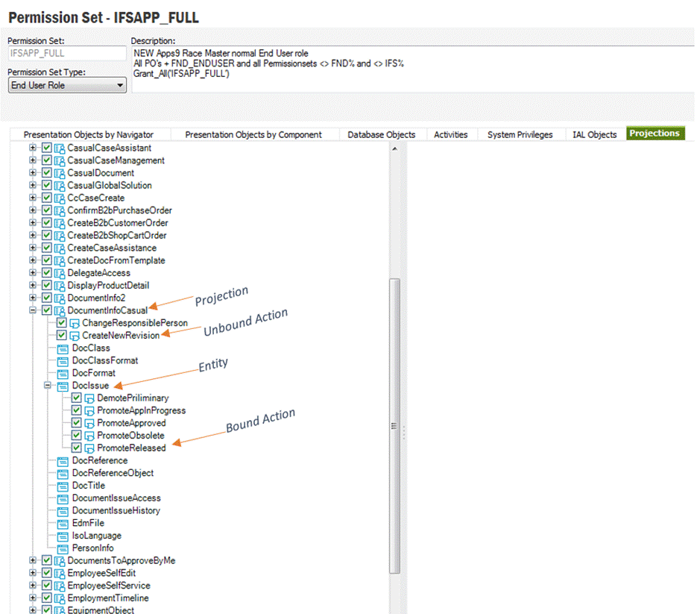This screenshot has height=614, width=700.
Task: Select the DocumentIssueHistory tree item
Action: click(x=116, y=511)
